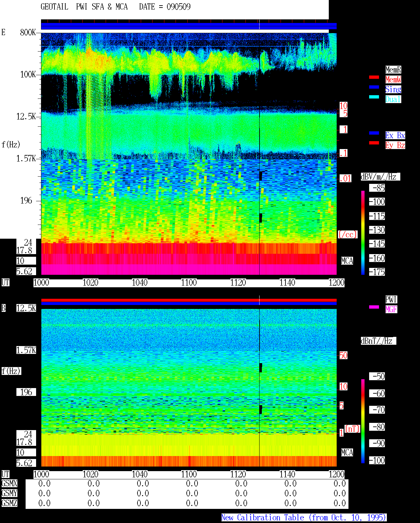
Task: Click the cyan Dual legend swatch
Action: (374, 97)
